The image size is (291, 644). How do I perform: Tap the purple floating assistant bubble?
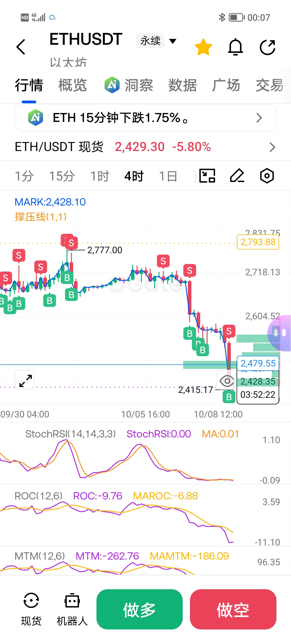tap(280, 333)
